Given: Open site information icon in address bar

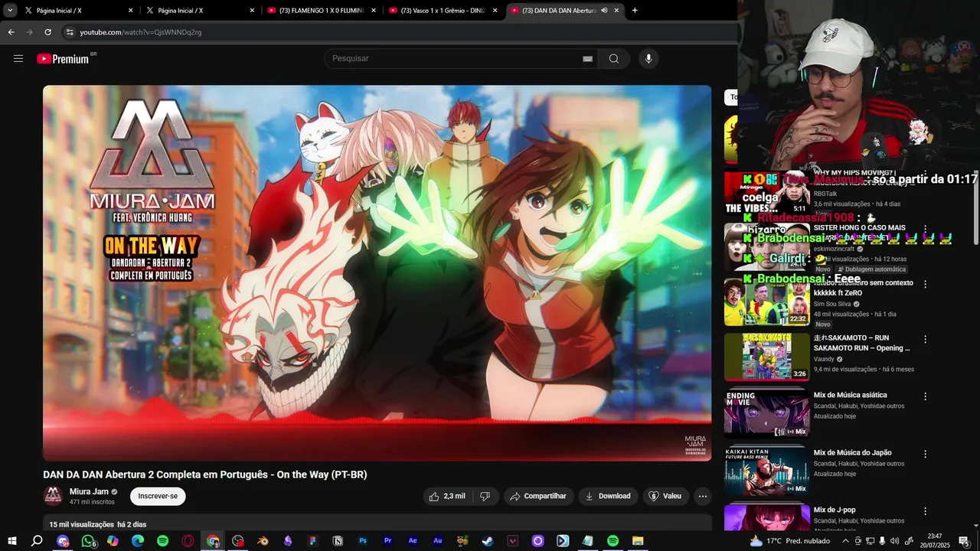Looking at the screenshot, I should tap(70, 32).
